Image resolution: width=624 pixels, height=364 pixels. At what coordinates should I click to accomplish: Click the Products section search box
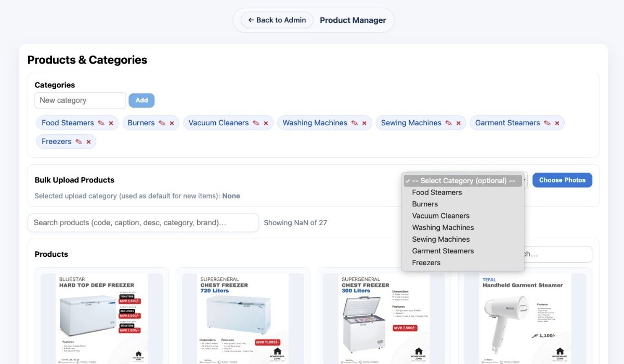tap(551, 254)
